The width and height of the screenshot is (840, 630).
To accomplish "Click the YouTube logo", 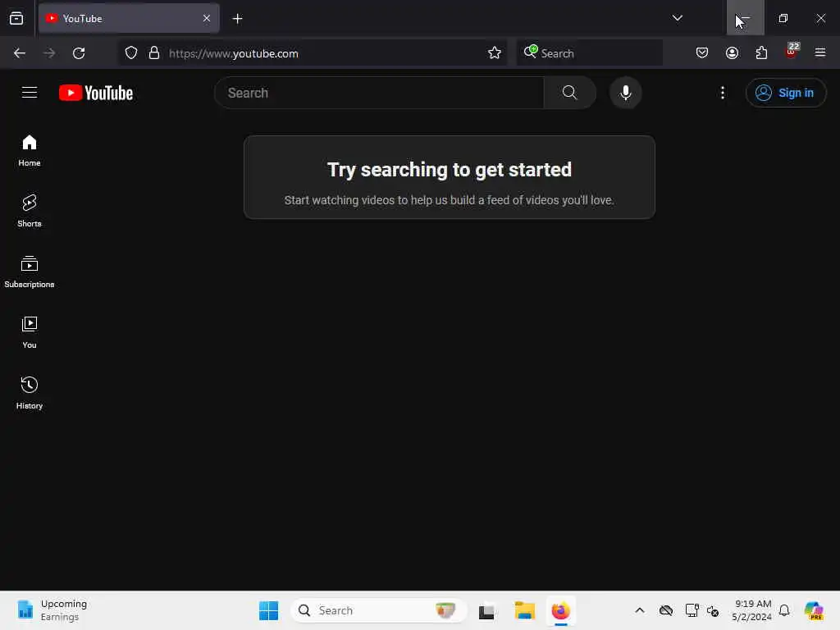I will tap(96, 93).
